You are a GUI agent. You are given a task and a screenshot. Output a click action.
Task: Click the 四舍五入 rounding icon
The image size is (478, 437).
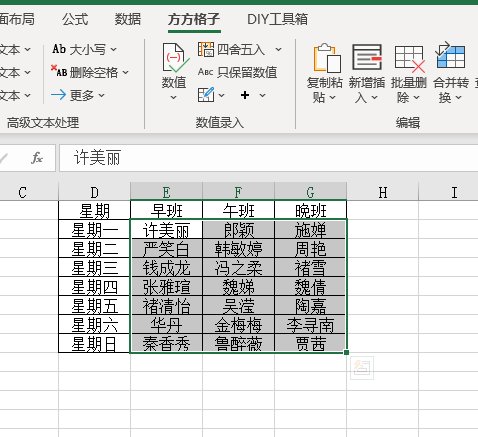click(x=206, y=49)
